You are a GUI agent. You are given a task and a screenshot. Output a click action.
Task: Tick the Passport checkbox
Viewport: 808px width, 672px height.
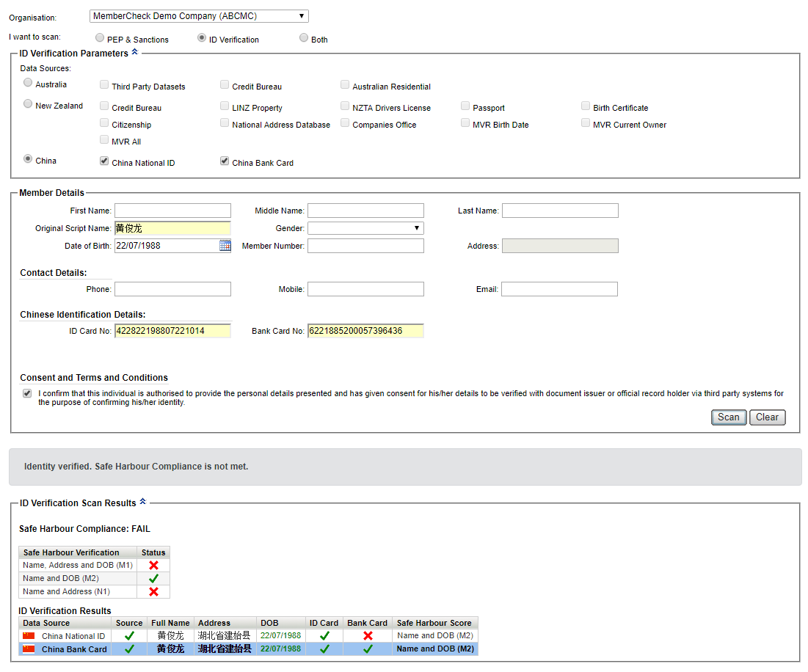pos(465,106)
